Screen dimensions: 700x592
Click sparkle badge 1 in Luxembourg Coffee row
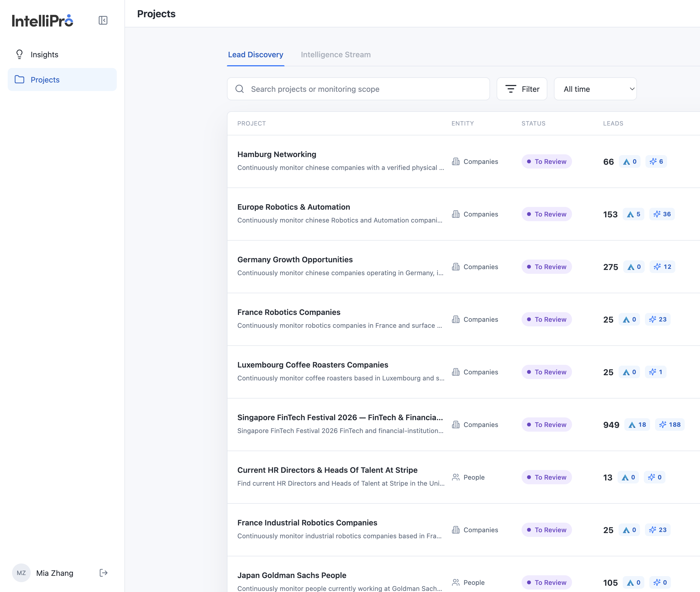coord(655,372)
